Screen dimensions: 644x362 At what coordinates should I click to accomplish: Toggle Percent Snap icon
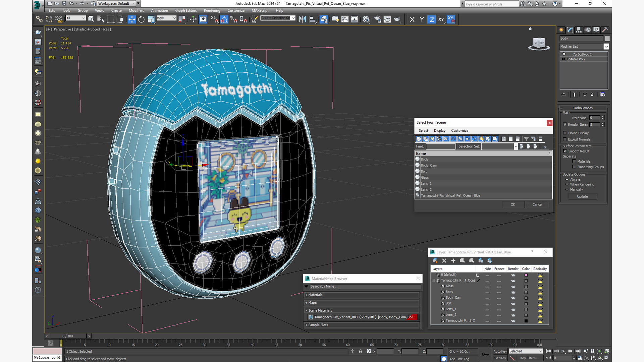234,19
